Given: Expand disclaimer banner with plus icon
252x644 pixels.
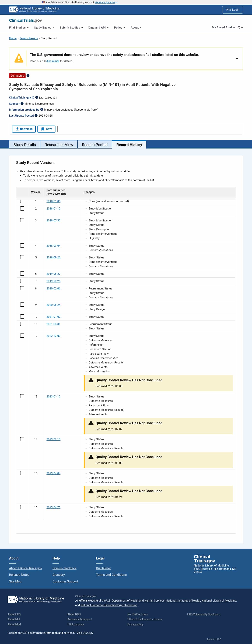Looking at the screenshot, I should pos(237,59).
